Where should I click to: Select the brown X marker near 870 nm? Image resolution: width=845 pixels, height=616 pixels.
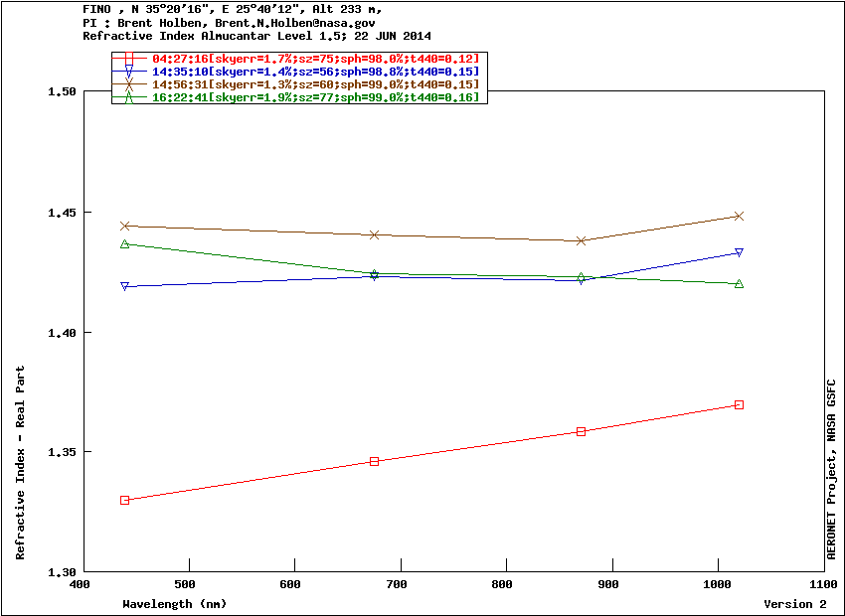pos(581,240)
